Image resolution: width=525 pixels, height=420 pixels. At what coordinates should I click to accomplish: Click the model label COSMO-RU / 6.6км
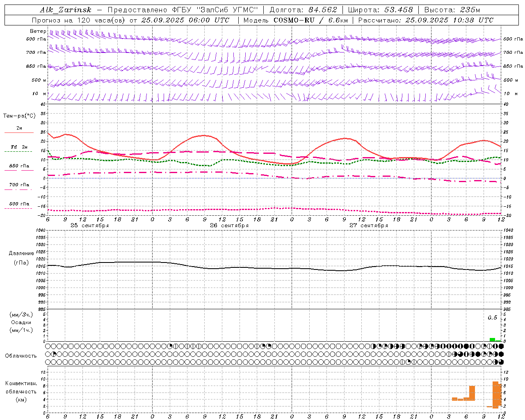(311, 20)
